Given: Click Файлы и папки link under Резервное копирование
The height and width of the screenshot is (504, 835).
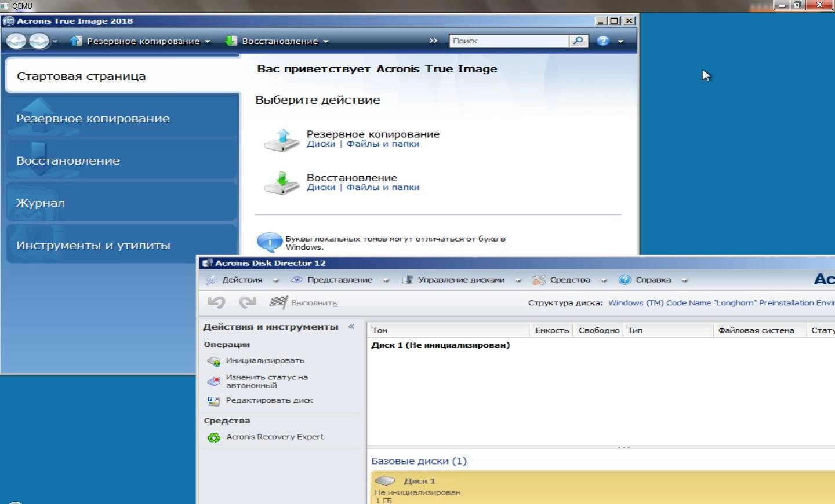Looking at the screenshot, I should point(383,144).
